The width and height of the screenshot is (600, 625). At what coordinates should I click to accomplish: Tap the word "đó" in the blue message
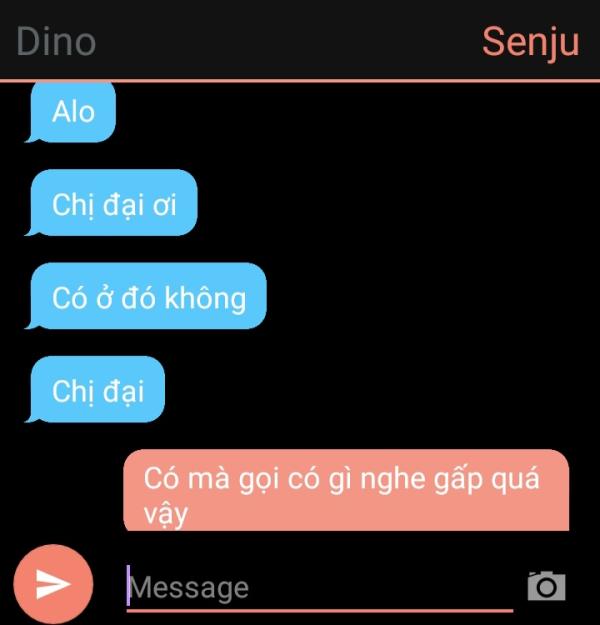point(138,297)
